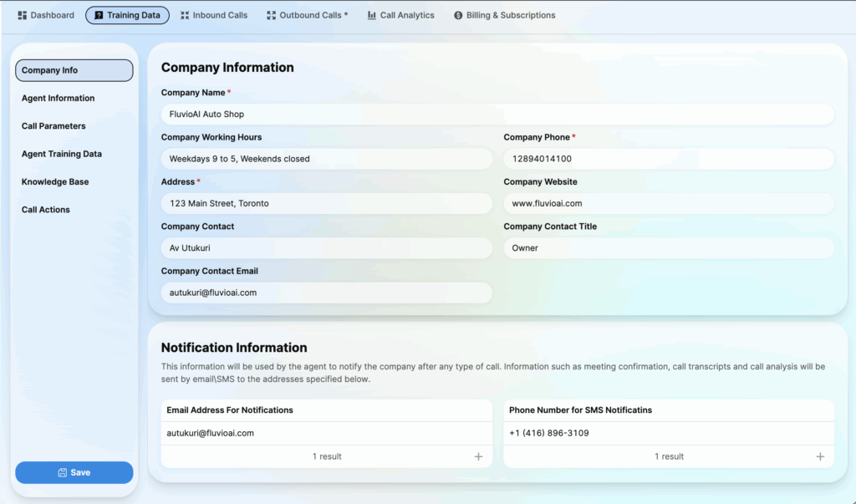Select Agent Training Data sidebar item
Viewport: 856px width, 504px height.
[62, 154]
